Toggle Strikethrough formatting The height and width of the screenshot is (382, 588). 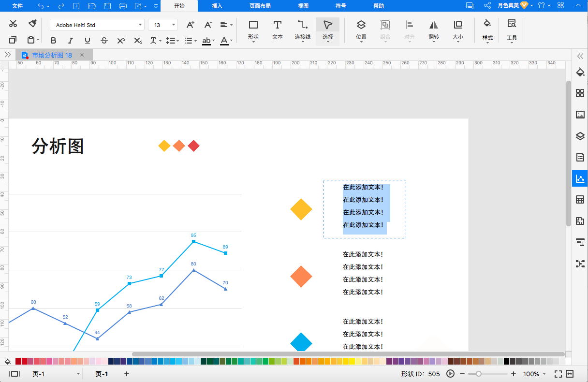[104, 41]
